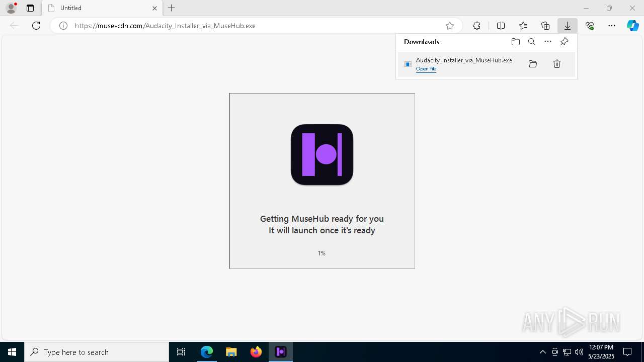Open the Collections icon
The width and height of the screenshot is (644, 362).
click(545, 26)
